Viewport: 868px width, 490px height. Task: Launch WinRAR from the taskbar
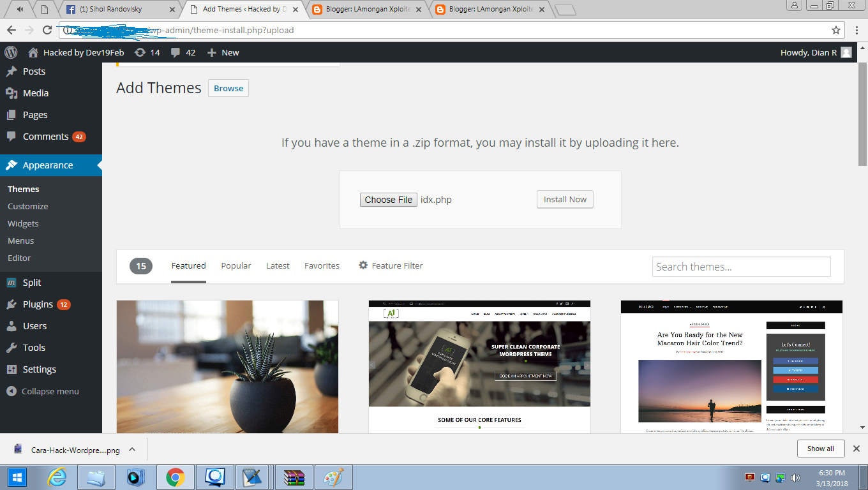[x=294, y=477]
